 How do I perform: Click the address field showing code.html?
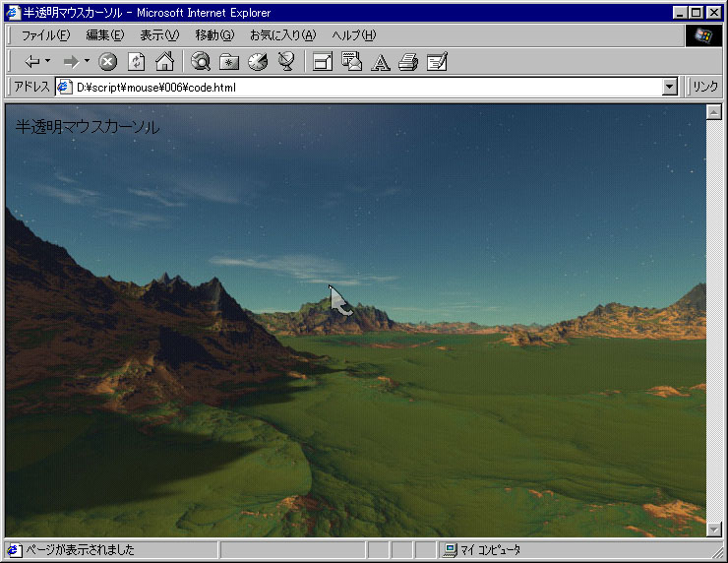[x=364, y=88]
